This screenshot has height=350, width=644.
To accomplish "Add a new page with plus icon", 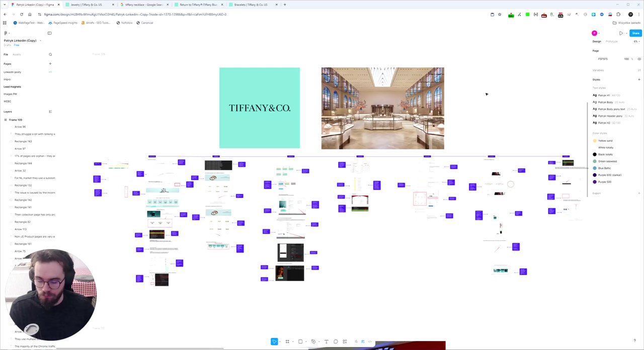I will 50,64.
